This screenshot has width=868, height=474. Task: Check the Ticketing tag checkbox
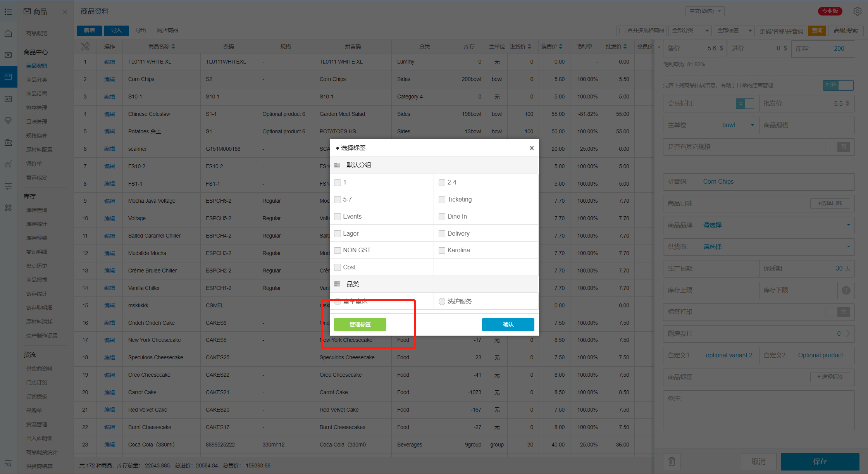click(442, 200)
